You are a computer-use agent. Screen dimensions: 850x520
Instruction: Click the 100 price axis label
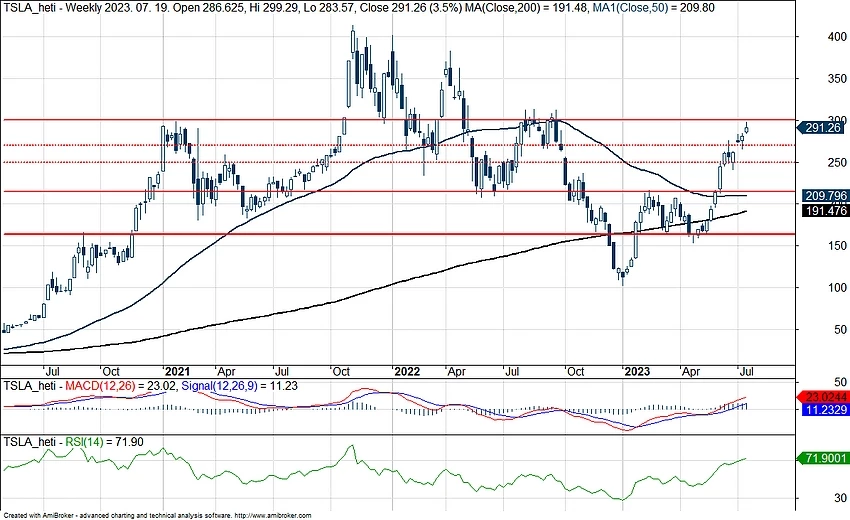pyautogui.click(x=836, y=288)
